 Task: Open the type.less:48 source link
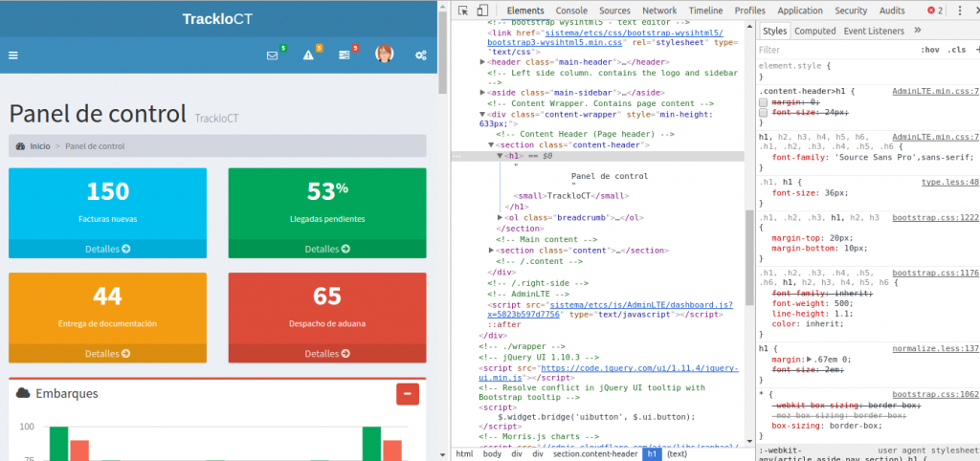pyautogui.click(x=950, y=182)
